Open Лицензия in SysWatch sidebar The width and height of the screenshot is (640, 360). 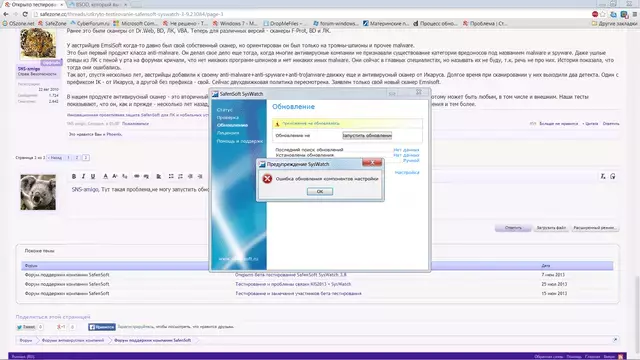(x=228, y=133)
